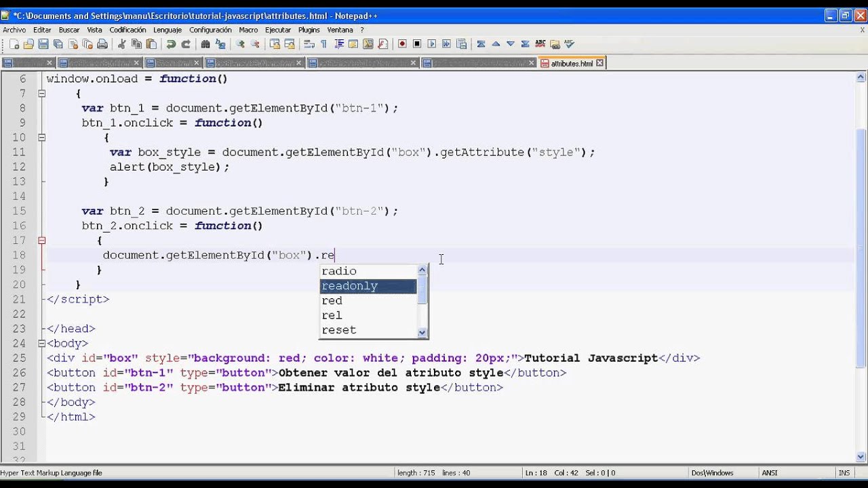Open the Macro menu

248,30
